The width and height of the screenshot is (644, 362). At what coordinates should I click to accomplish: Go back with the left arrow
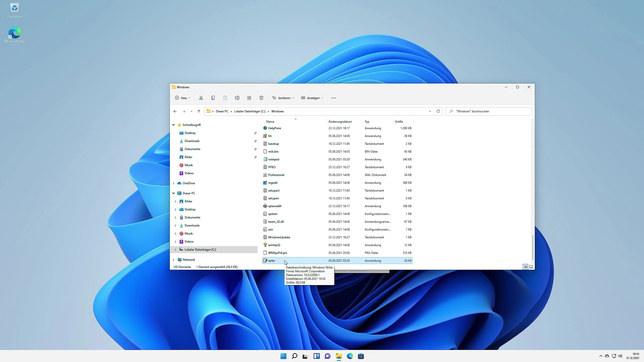[175, 111]
